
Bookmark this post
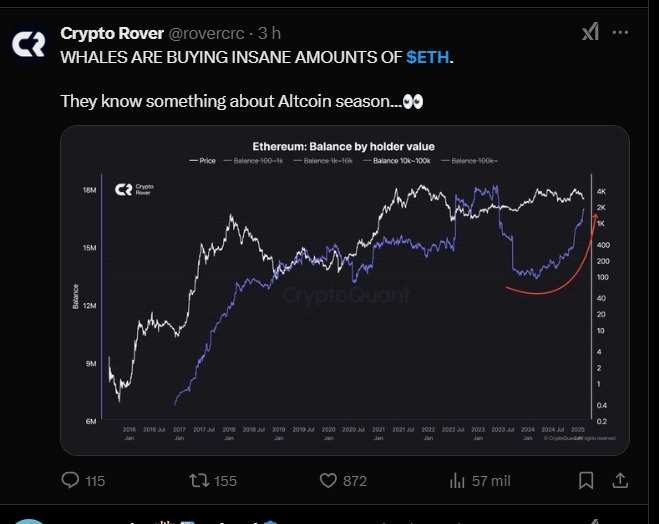coord(586,480)
